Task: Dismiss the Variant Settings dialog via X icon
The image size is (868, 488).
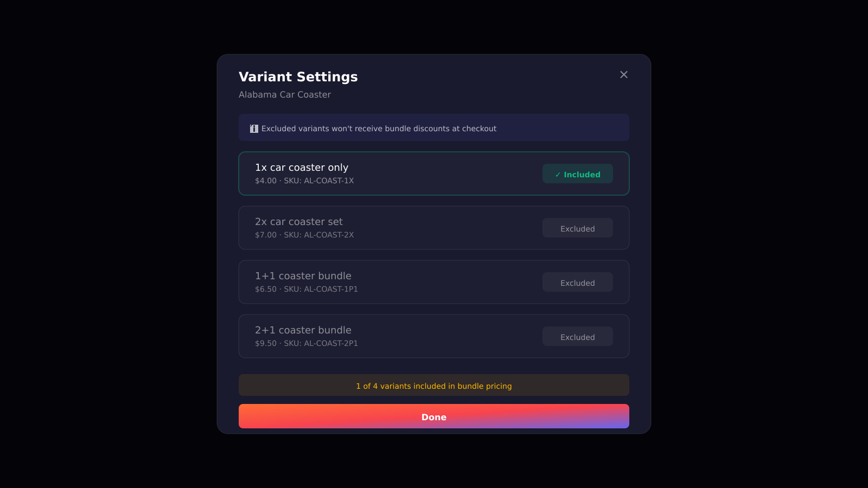Action: click(623, 74)
